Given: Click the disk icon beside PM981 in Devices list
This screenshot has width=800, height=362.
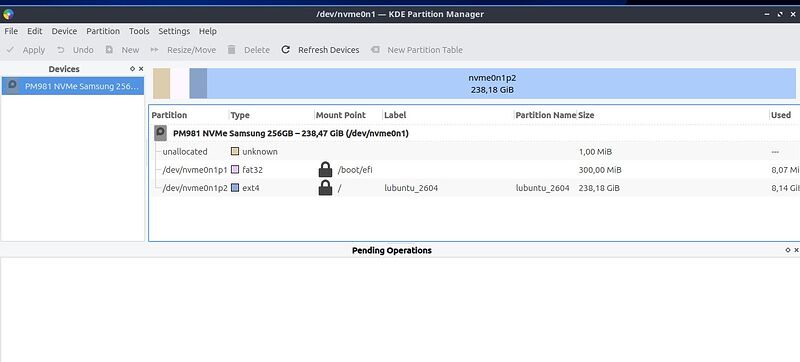Looking at the screenshot, I should [x=13, y=86].
